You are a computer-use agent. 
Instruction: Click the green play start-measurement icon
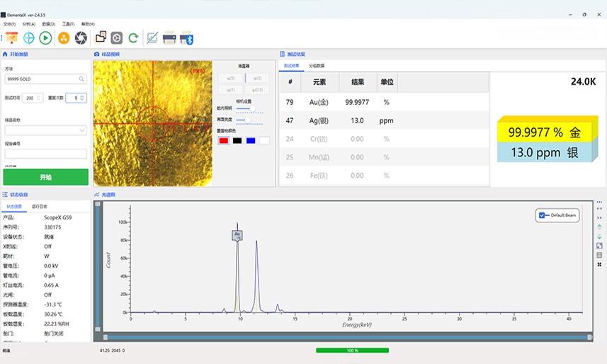[45, 38]
